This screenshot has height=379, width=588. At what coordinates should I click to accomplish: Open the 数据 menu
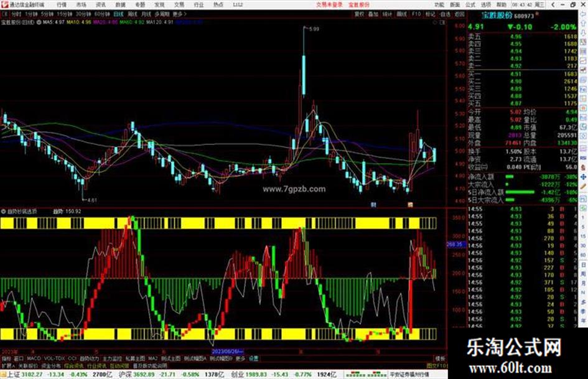click(x=120, y=5)
